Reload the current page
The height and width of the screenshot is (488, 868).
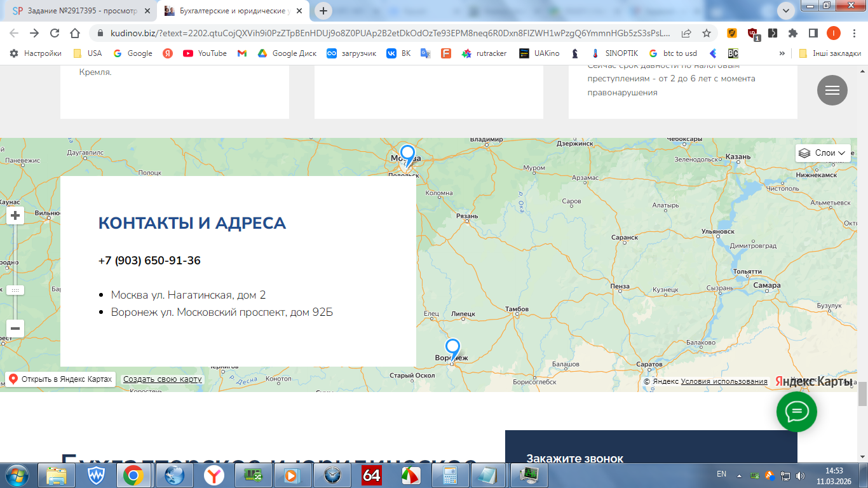[55, 33]
